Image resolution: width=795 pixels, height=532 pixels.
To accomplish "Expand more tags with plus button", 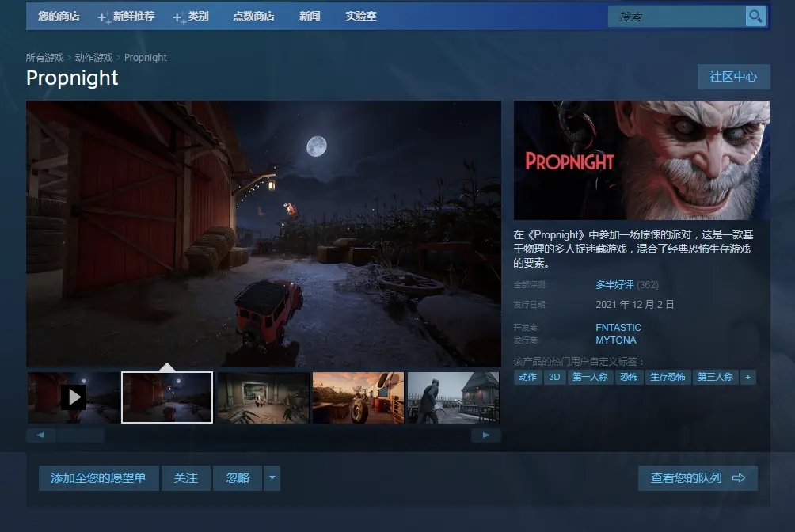I will [747, 377].
